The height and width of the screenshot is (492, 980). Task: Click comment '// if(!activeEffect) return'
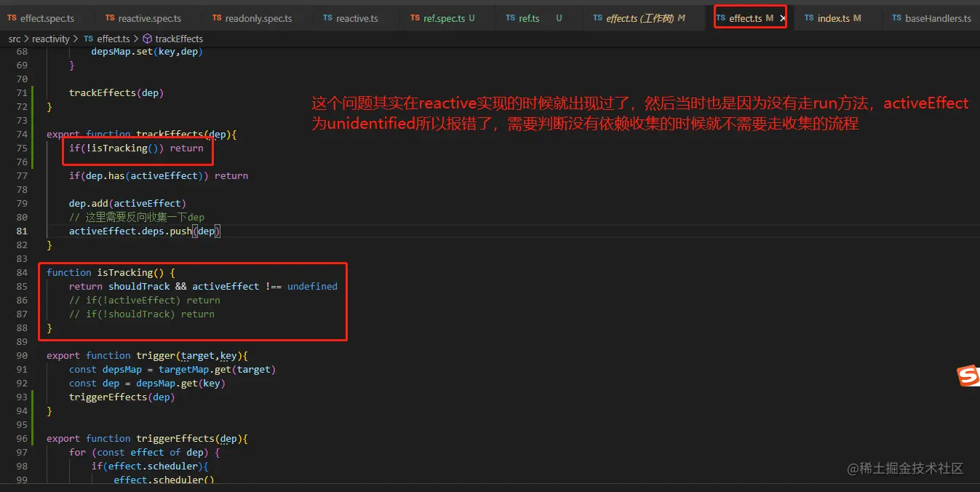coord(145,301)
